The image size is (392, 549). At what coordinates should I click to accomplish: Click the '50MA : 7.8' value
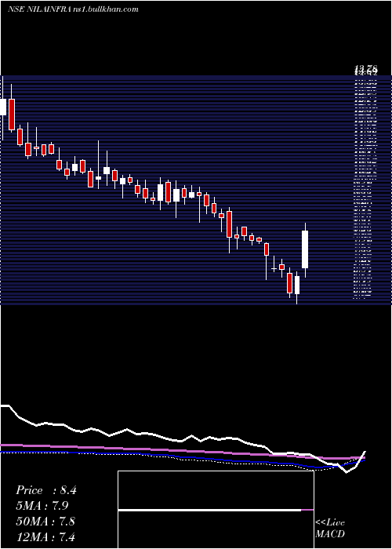pos(45,521)
